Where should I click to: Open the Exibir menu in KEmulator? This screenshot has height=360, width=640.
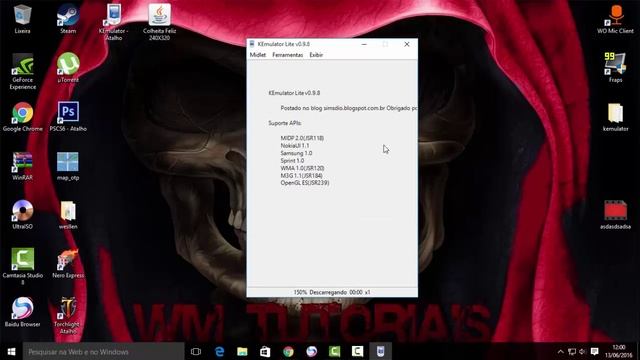pos(316,55)
